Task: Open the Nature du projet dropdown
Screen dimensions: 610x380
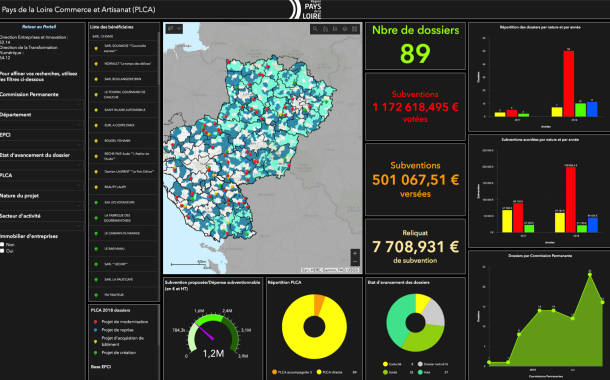Action: (41, 205)
